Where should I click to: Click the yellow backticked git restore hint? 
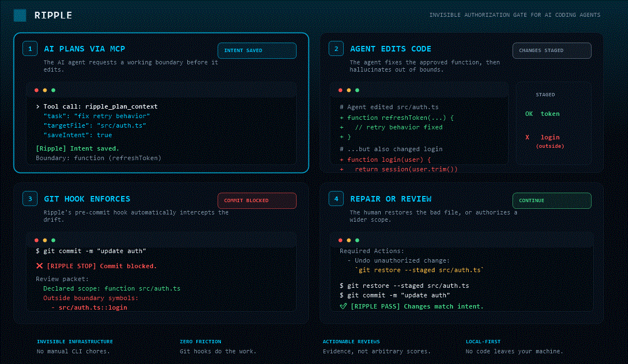click(419, 270)
